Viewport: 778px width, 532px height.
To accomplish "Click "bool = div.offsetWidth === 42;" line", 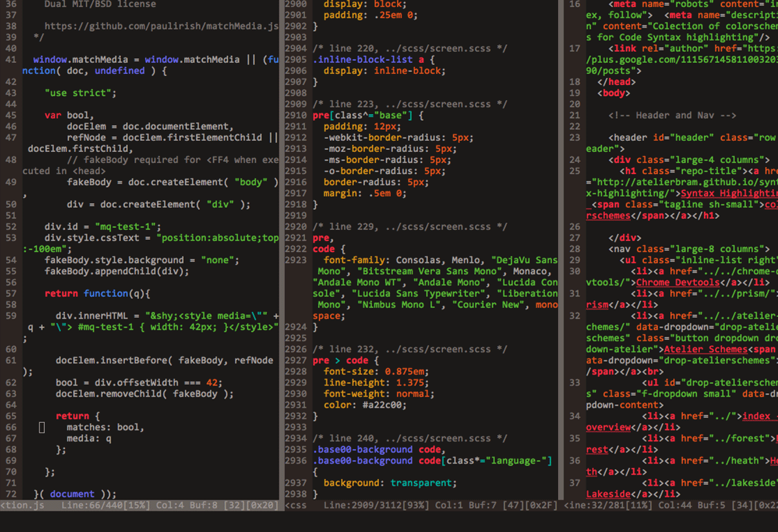I will click(139, 383).
